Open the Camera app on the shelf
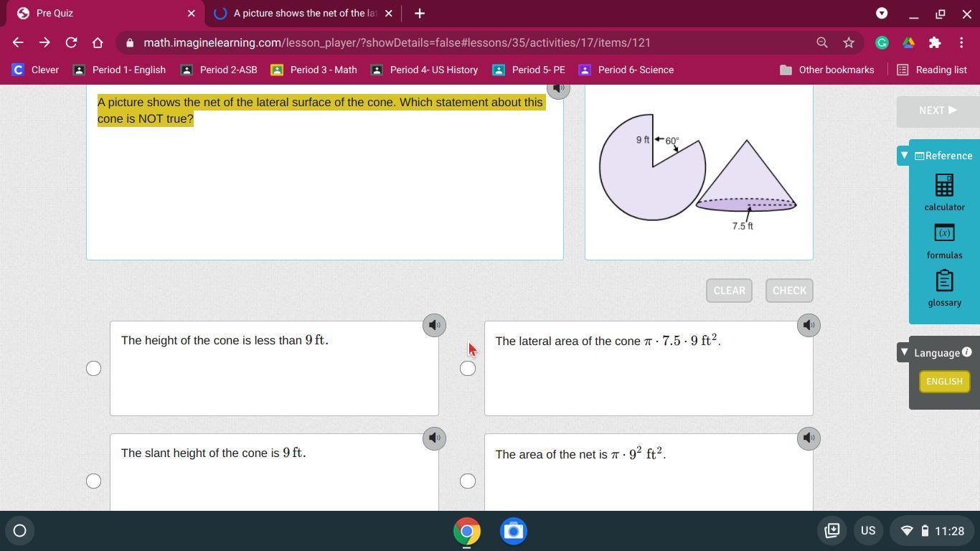 click(x=514, y=531)
